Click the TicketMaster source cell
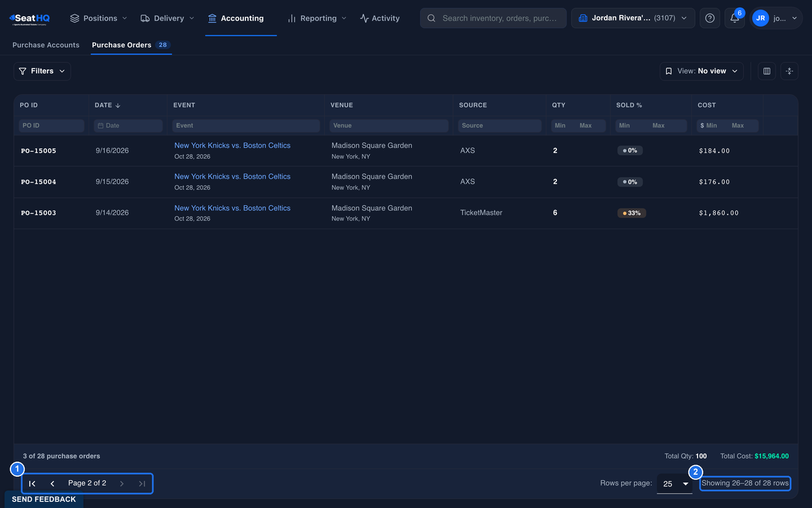Image resolution: width=812 pixels, height=508 pixels. tap(481, 213)
